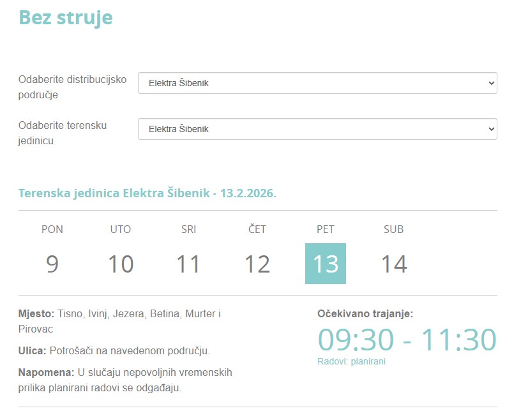This screenshot has width=514, height=420.
Task: Switch to day 12 in the calendar
Action: coord(257,264)
